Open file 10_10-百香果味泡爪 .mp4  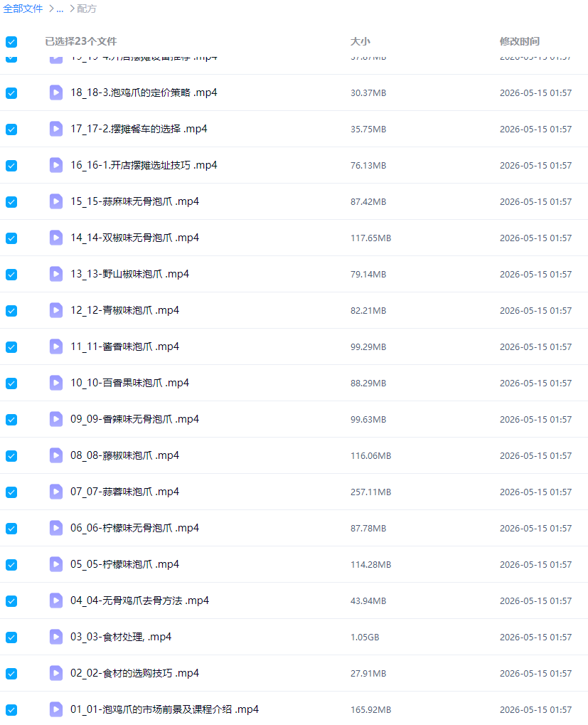click(130, 383)
